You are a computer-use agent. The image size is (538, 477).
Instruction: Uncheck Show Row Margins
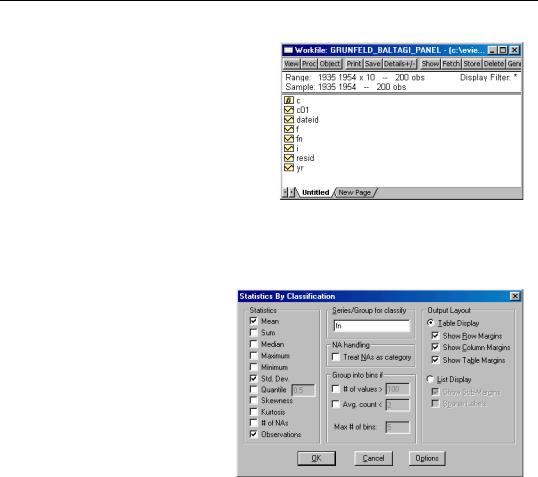click(435, 336)
